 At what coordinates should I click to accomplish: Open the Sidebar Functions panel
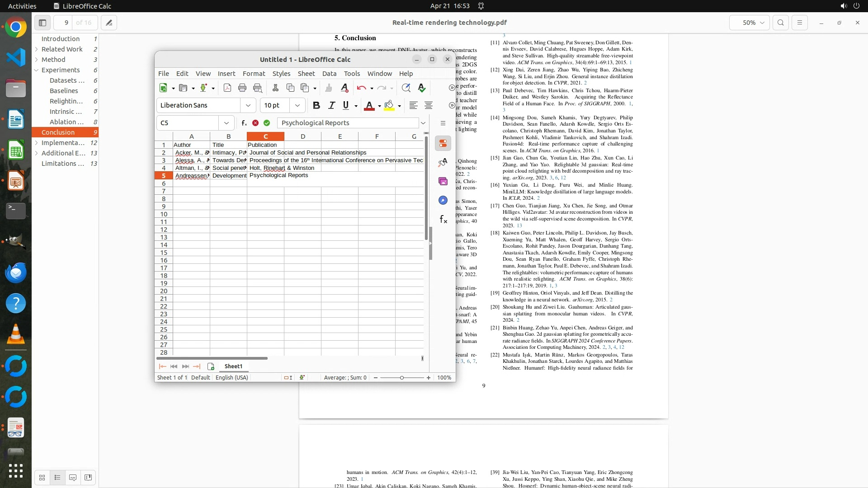pyautogui.click(x=443, y=220)
